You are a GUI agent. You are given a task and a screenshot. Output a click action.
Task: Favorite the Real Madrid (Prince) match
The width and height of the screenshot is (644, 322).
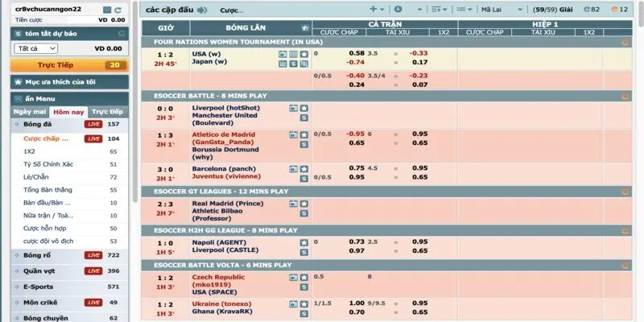pos(304,204)
